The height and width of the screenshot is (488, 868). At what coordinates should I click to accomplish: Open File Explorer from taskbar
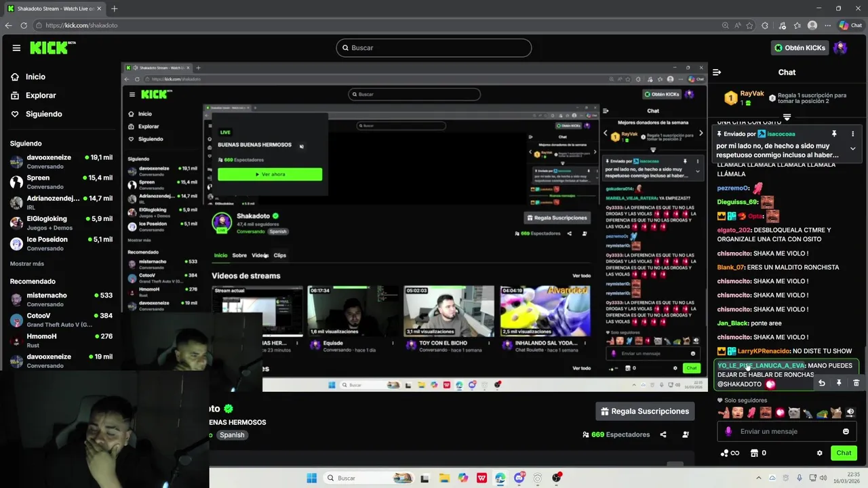point(444,478)
